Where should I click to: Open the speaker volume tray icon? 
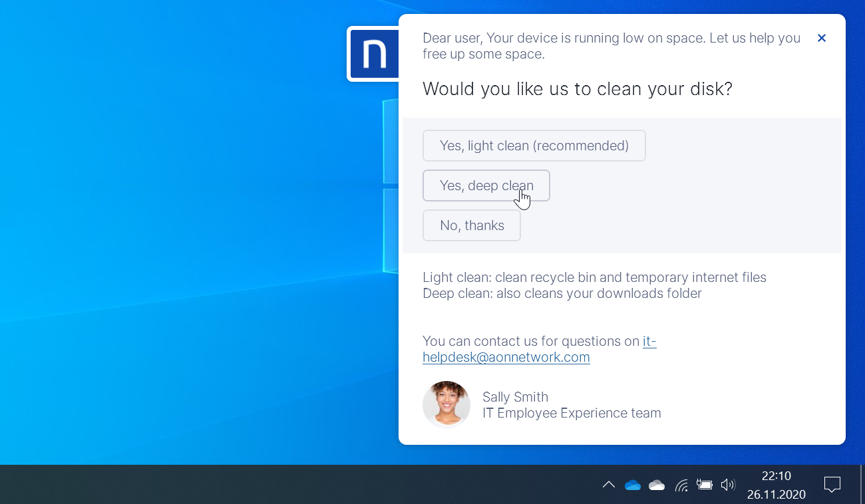(x=728, y=485)
